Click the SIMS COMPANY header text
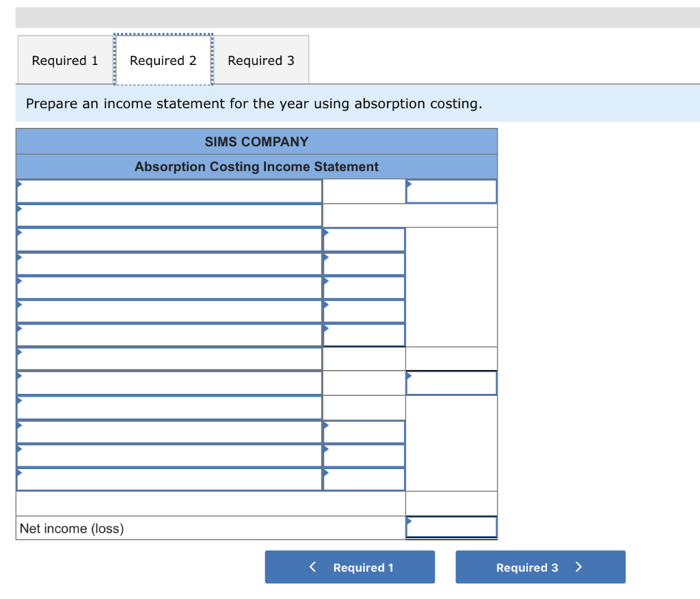700x599 pixels. point(257,142)
